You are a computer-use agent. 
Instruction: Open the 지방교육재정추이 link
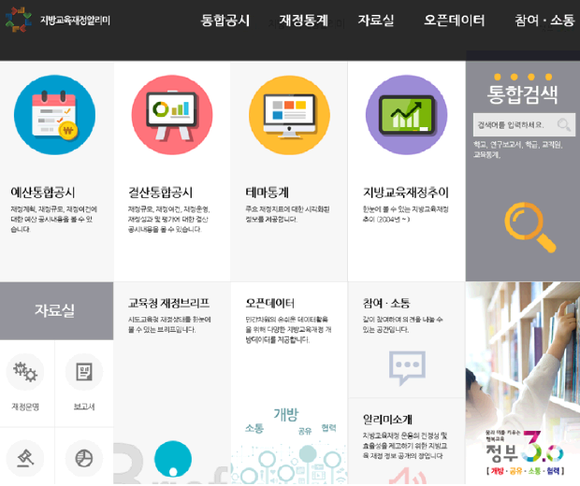406,192
